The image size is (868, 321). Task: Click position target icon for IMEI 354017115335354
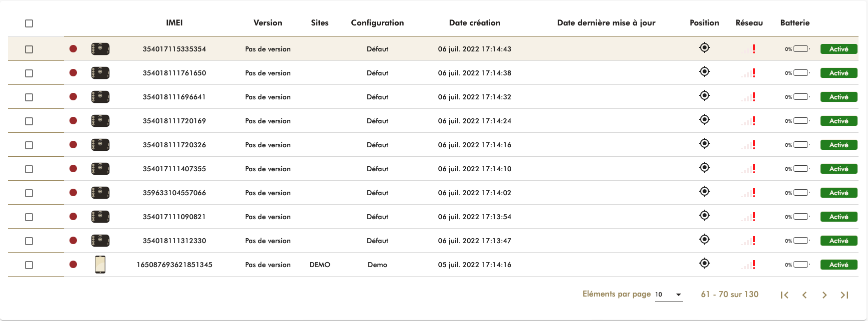(704, 48)
